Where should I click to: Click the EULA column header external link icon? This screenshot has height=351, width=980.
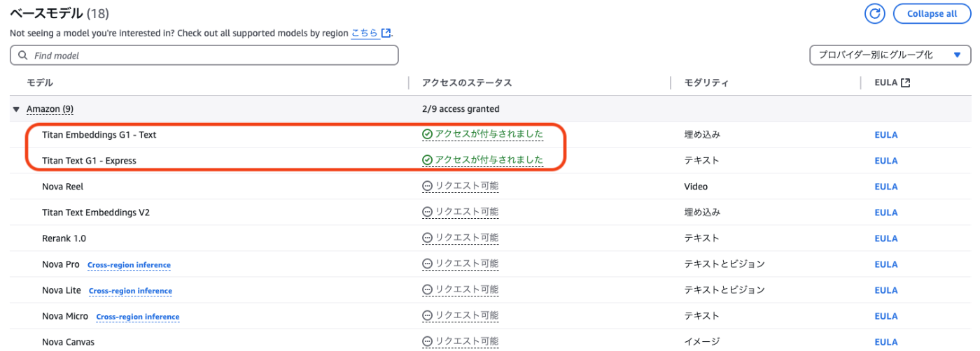point(906,83)
